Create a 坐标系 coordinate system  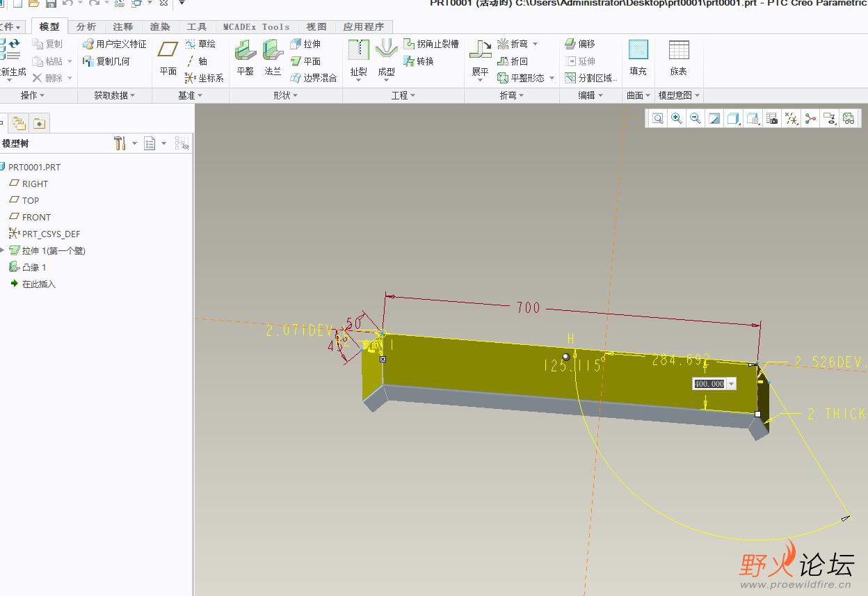coord(204,78)
